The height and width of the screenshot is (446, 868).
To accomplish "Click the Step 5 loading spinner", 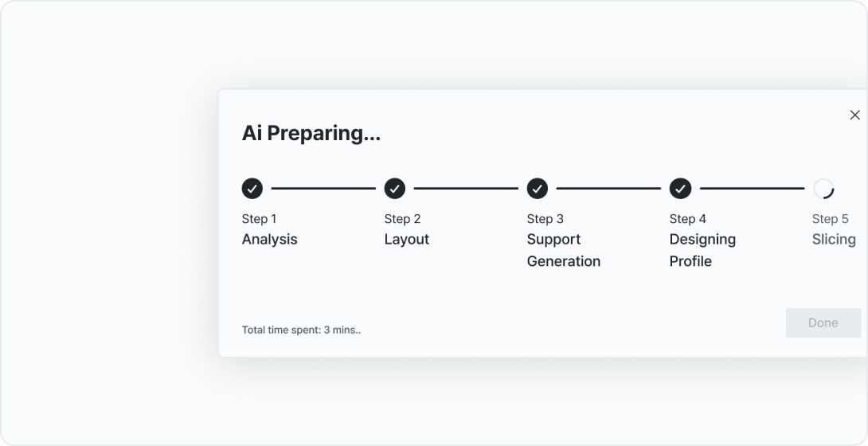I will tap(823, 189).
